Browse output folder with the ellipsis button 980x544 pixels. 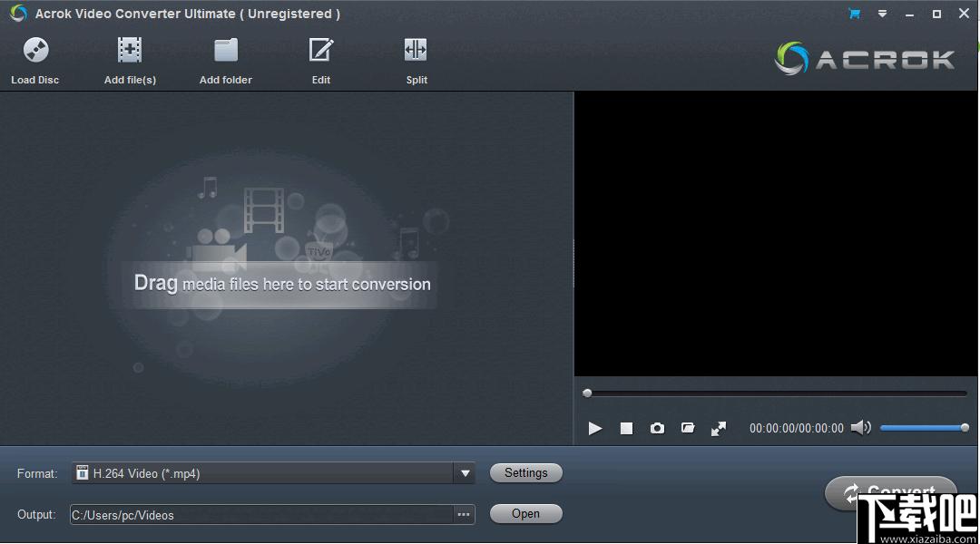point(464,515)
